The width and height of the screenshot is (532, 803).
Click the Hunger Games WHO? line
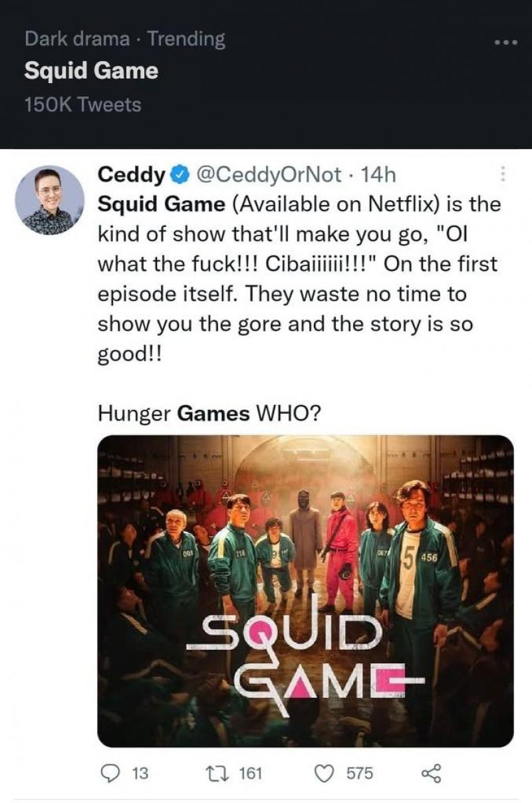tap(209, 413)
